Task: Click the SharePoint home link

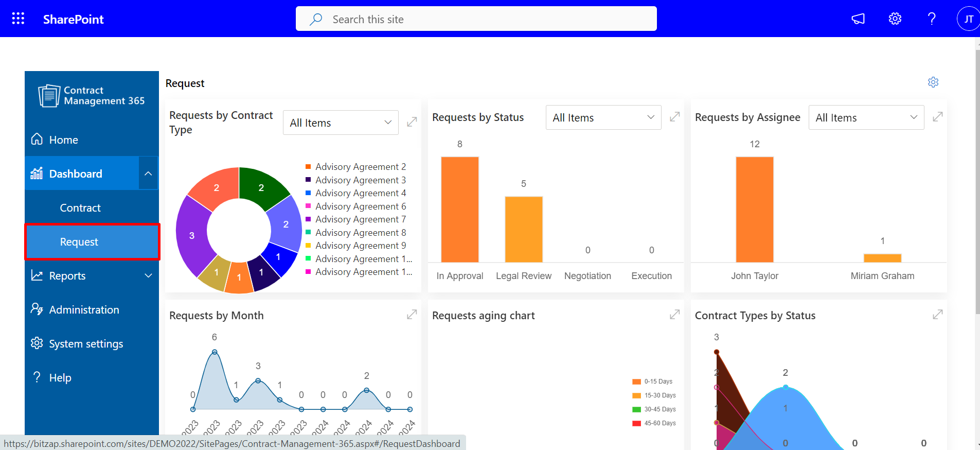Action: 74,19
